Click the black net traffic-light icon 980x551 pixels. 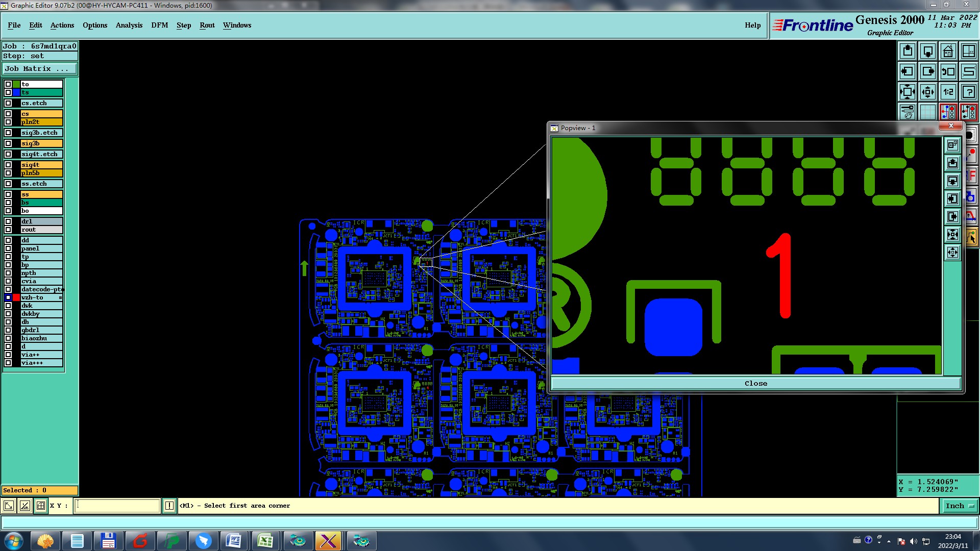click(969, 112)
